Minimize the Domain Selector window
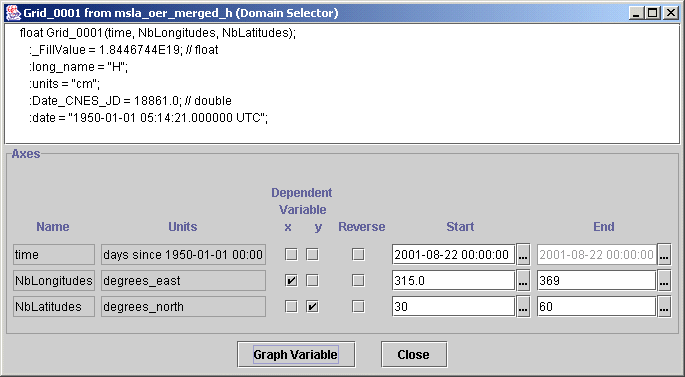 (637, 13)
